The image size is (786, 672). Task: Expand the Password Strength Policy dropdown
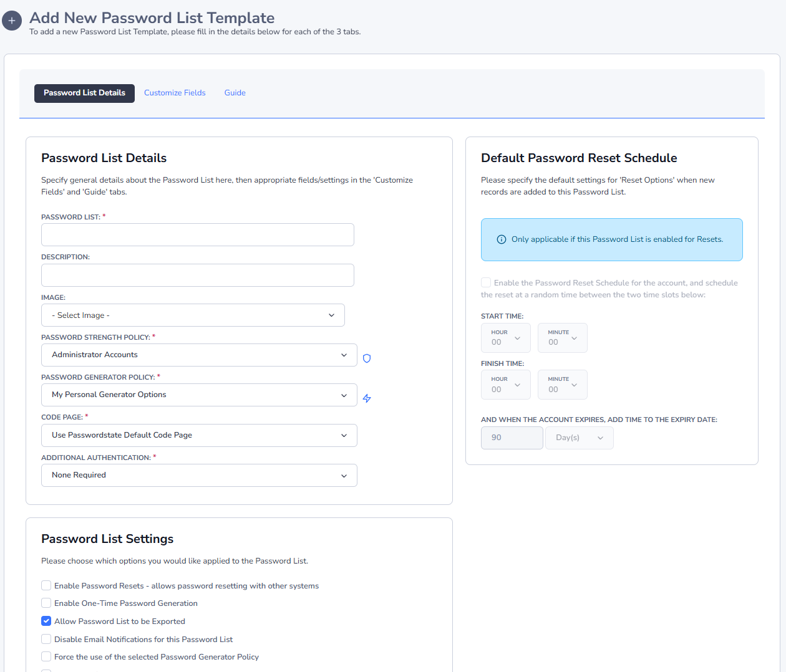pos(199,355)
